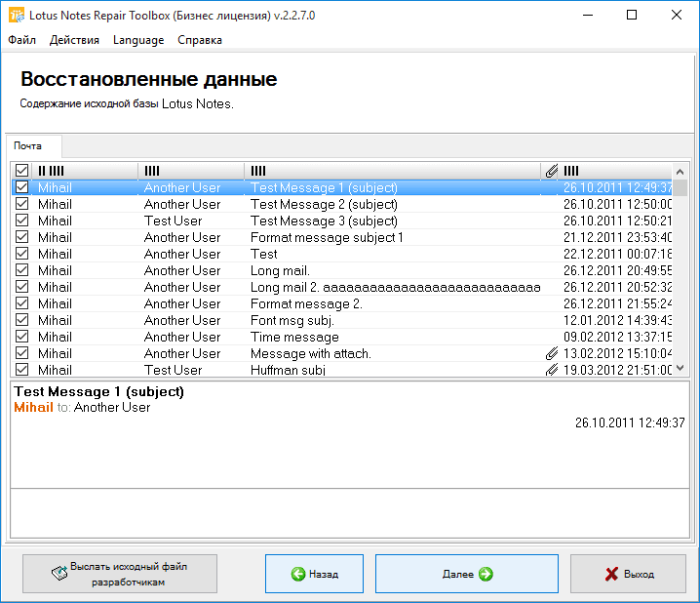
Task: Click paperclip icon in Huffman subj row
Action: tap(552, 370)
